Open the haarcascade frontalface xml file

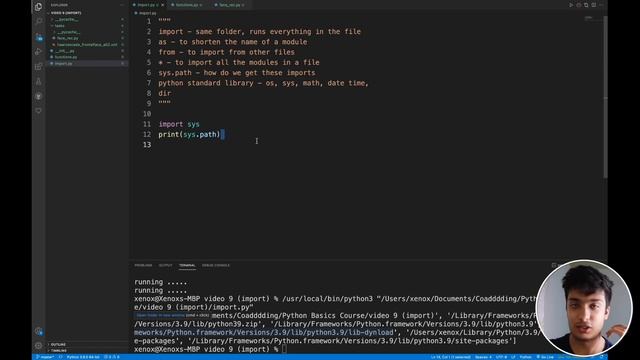click(87, 44)
